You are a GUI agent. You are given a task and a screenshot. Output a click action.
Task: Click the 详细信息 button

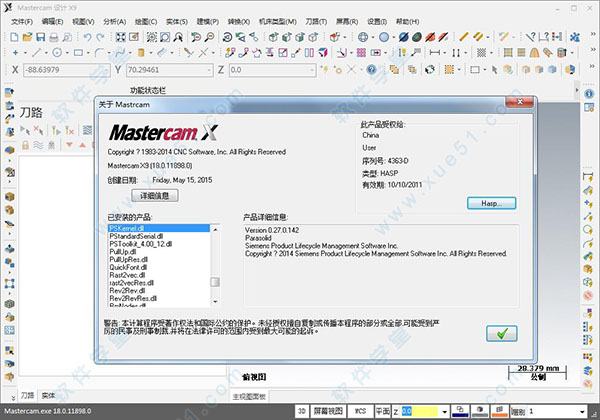[x=155, y=196]
